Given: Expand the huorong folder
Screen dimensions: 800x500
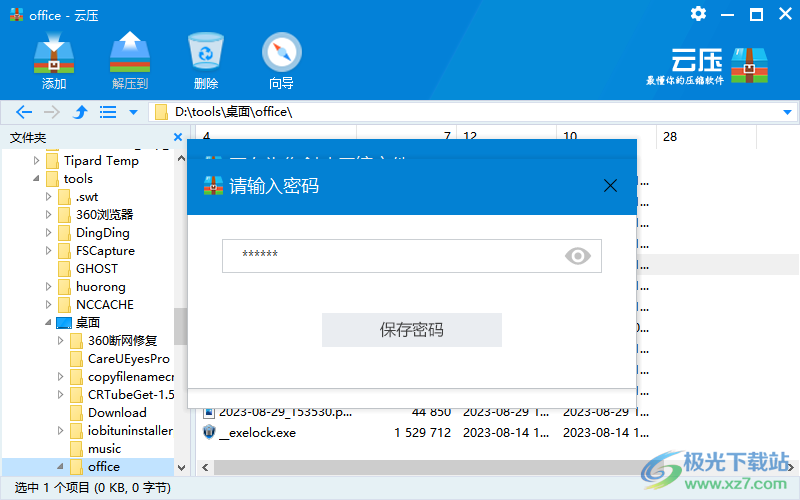Looking at the screenshot, I should (x=48, y=287).
